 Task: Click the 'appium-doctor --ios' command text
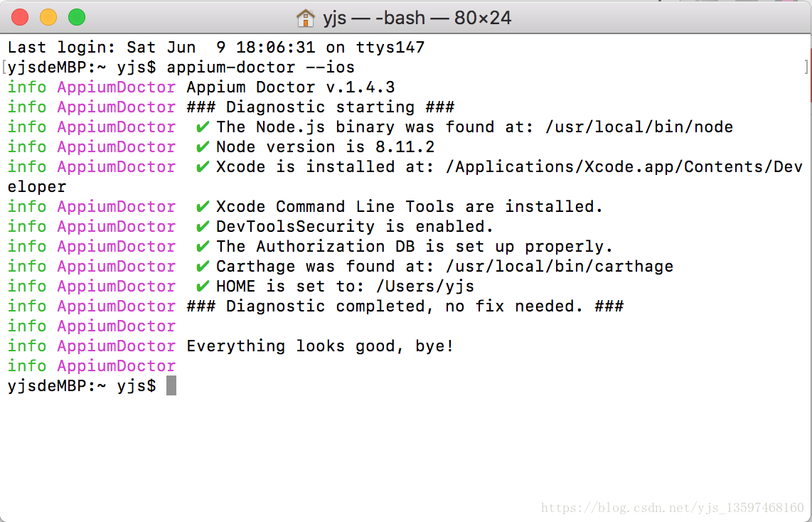click(260, 68)
